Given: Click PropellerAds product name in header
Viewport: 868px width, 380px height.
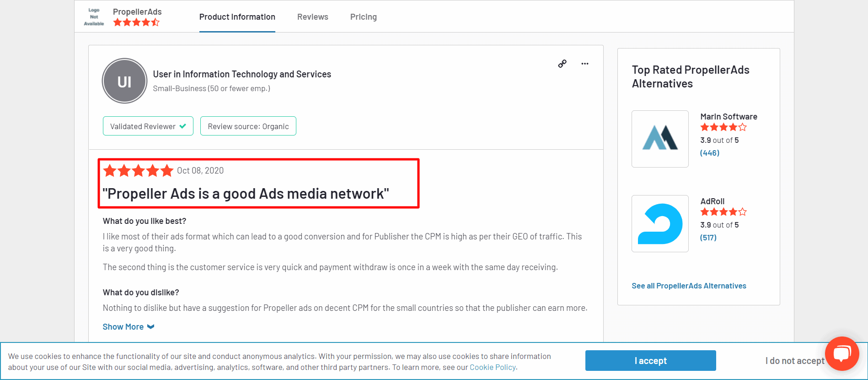Looking at the screenshot, I should 137,11.
